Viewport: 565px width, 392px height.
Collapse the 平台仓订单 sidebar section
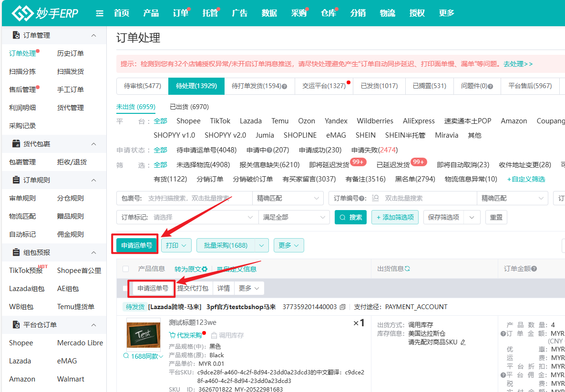click(x=93, y=325)
